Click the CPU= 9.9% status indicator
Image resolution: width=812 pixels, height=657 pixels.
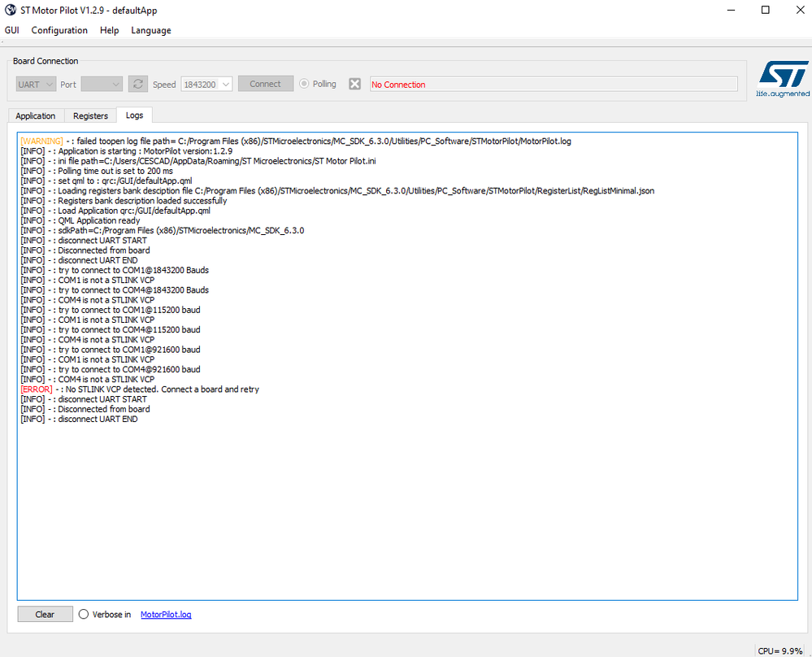pyautogui.click(x=779, y=650)
